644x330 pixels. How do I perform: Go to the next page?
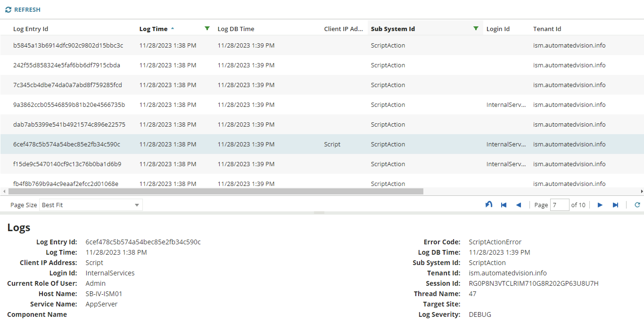click(x=600, y=205)
